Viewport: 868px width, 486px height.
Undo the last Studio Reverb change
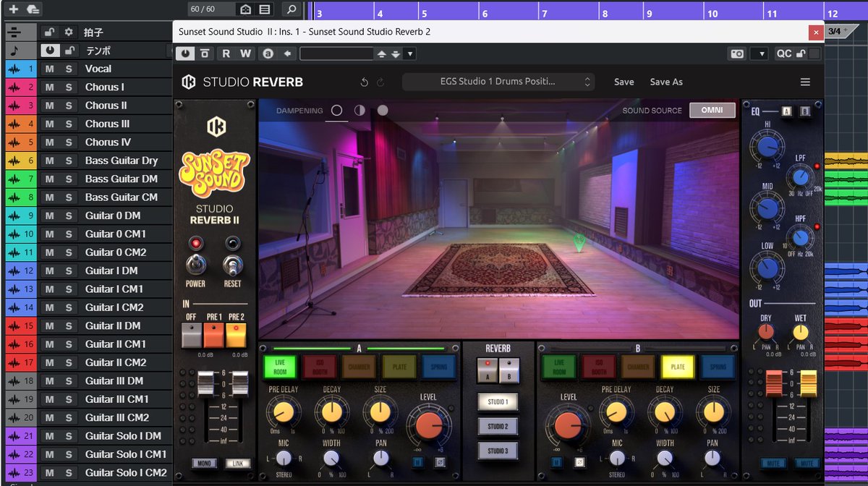(x=365, y=82)
